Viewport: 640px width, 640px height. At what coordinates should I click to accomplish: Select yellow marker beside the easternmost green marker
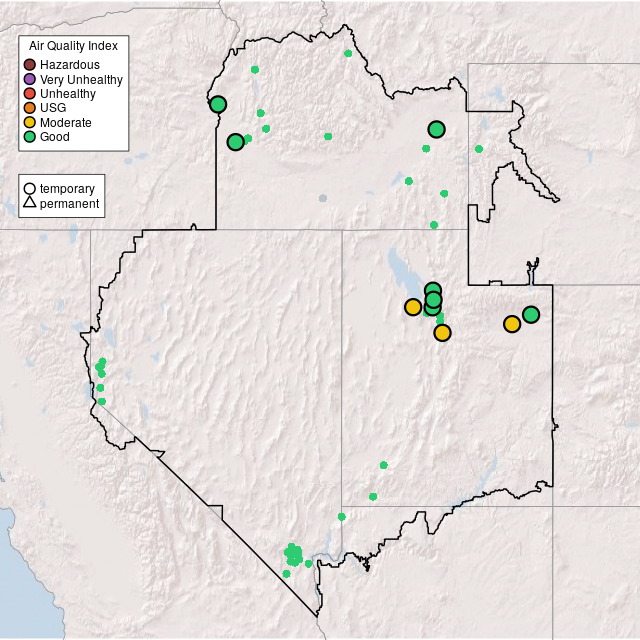click(512, 324)
